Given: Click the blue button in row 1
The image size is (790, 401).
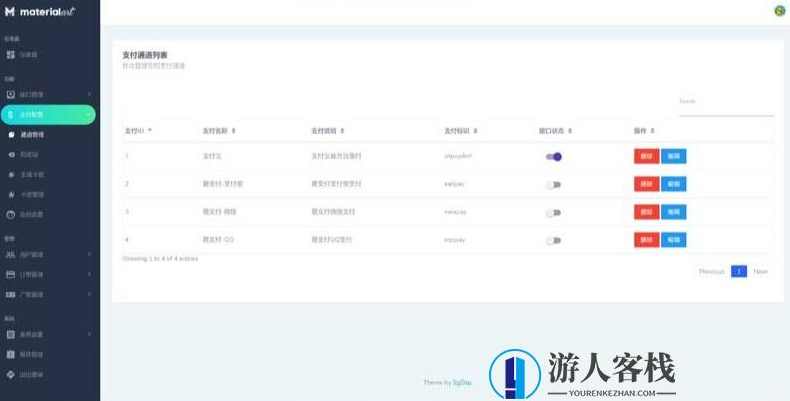Looking at the screenshot, I should [x=674, y=156].
